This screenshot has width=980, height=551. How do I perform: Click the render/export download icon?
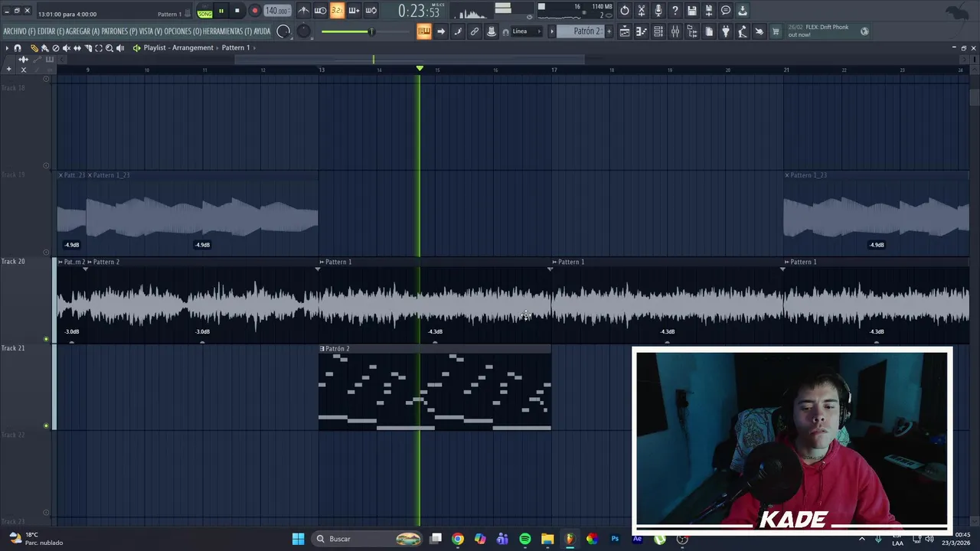(x=743, y=11)
